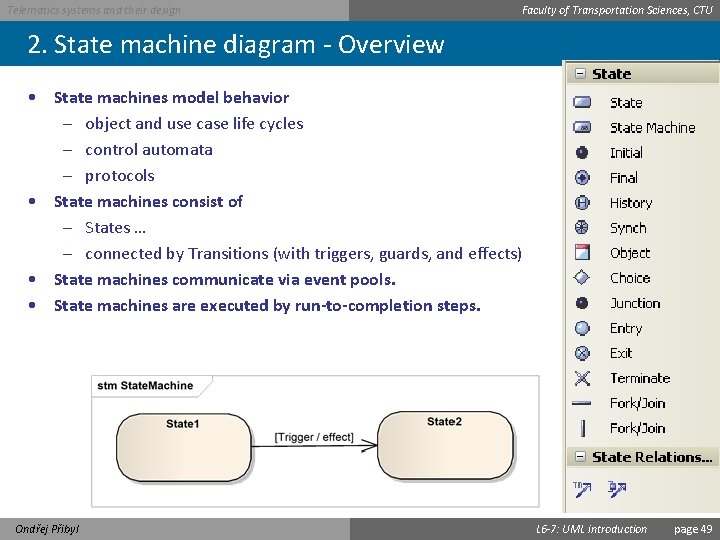Choose the Exit point icon
The image size is (720, 540).
pos(582,353)
